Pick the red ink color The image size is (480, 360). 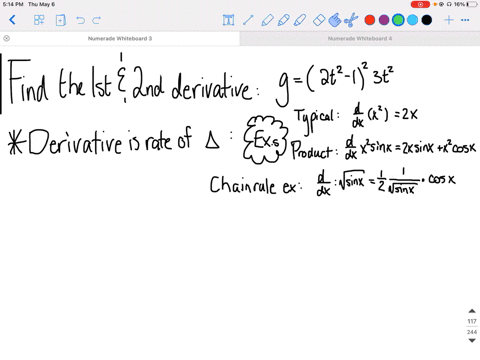(370, 20)
